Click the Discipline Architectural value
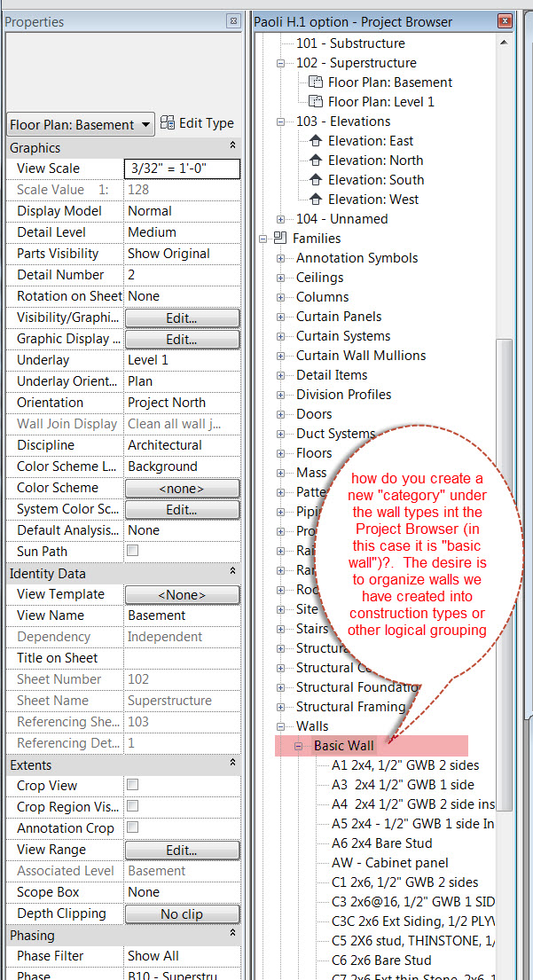This screenshot has width=533, height=980. (183, 445)
